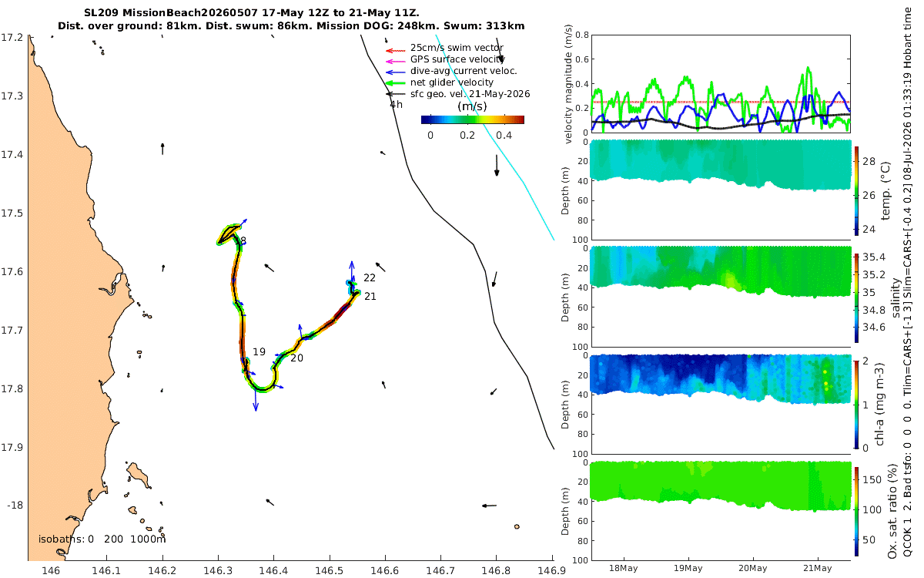Click the temperature colorbar
924x578 pixels.
tap(857, 190)
